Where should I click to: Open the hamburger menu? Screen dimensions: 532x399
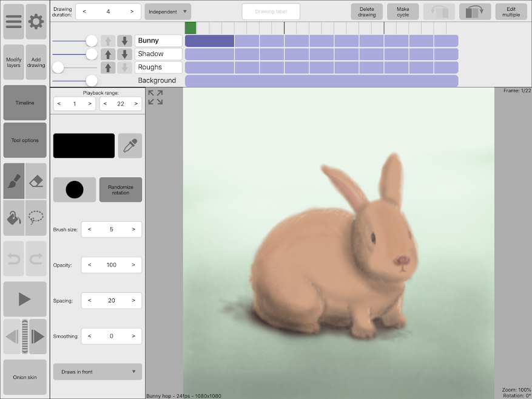[x=13, y=21]
